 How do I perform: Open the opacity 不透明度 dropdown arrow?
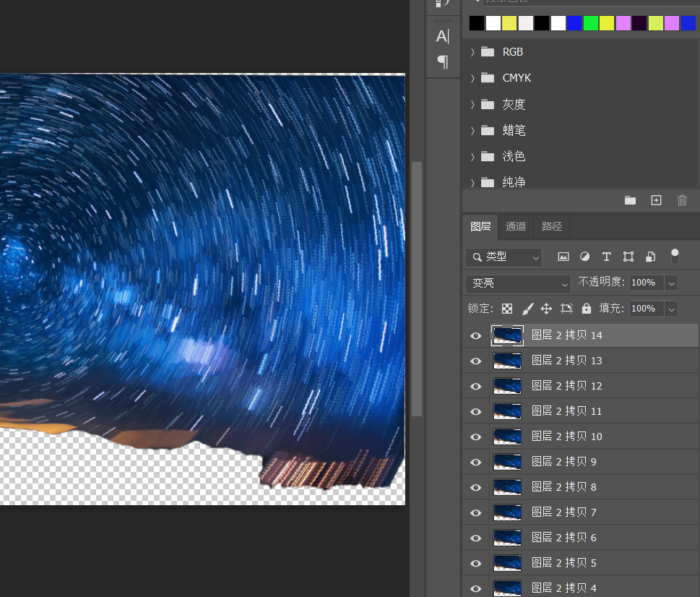pyautogui.click(x=671, y=283)
